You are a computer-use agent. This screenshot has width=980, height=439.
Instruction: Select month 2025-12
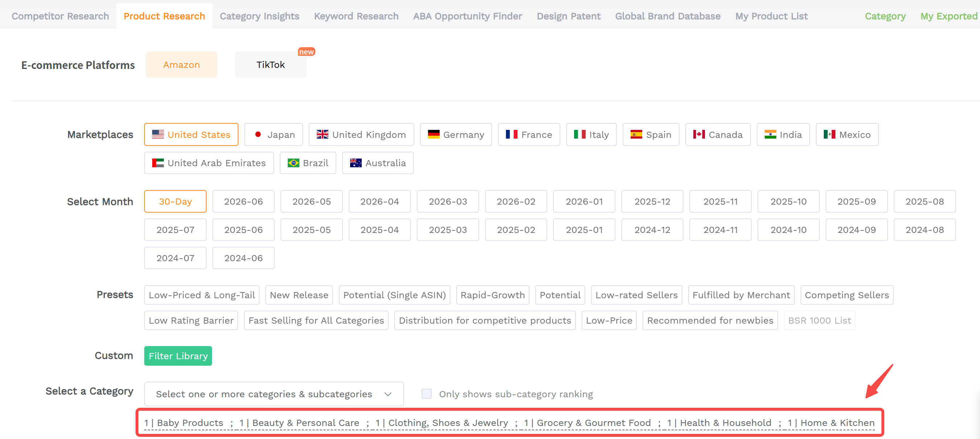tap(652, 201)
